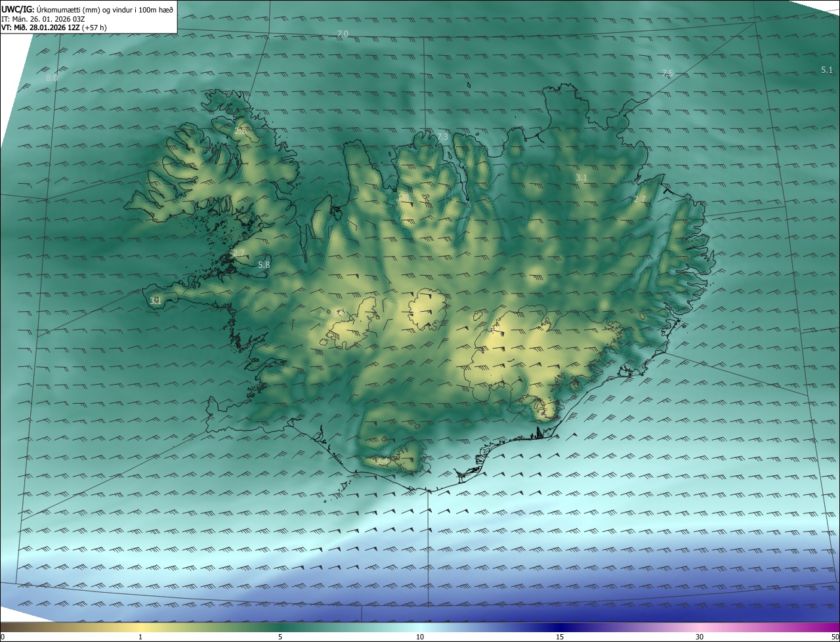Screen dimensions: 840x642
Task: Click the 8.0 value near the northwest corner
Action: point(52,78)
